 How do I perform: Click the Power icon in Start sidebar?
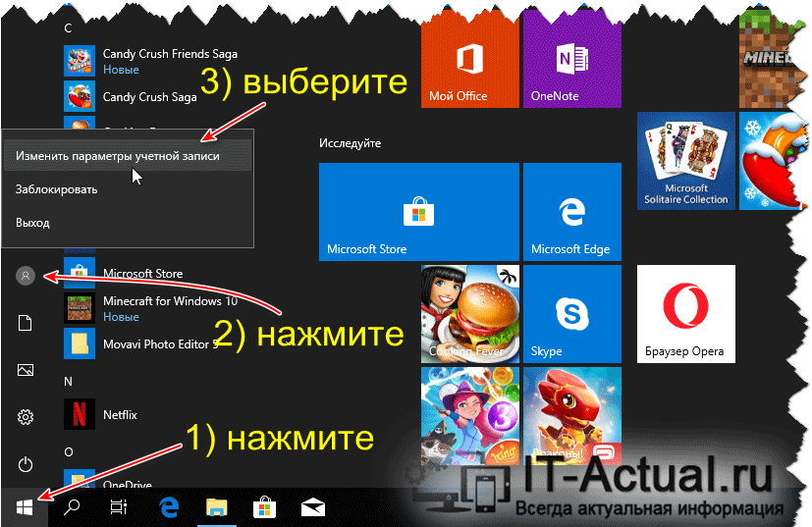(x=26, y=464)
